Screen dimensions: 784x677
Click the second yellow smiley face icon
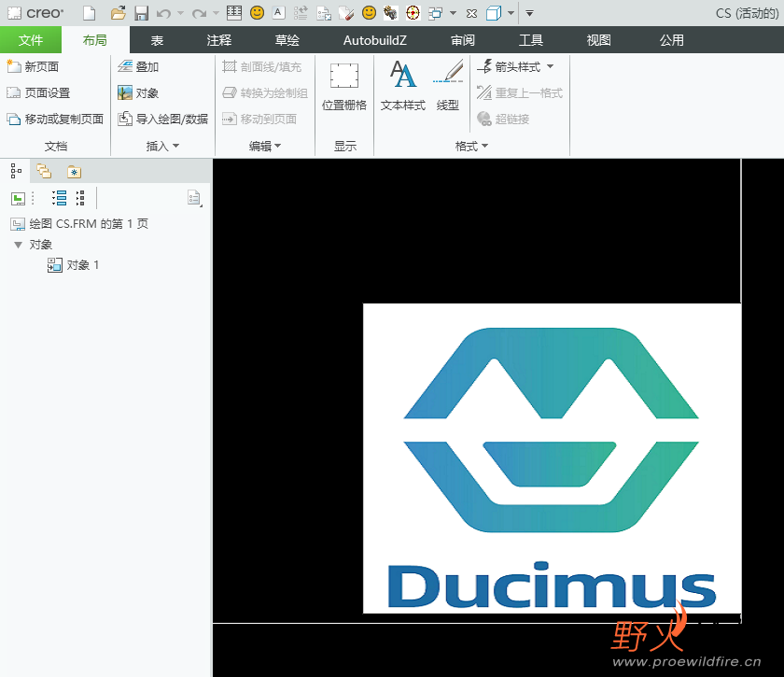point(369,13)
